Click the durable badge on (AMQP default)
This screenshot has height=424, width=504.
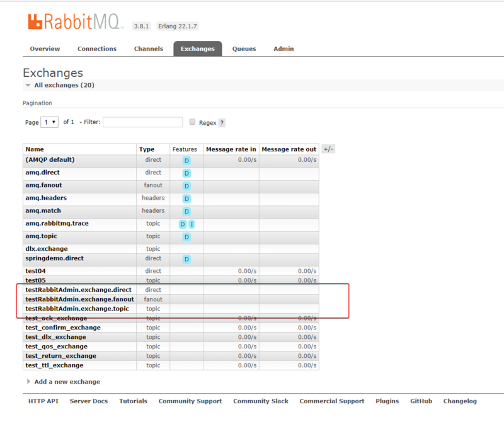pyautogui.click(x=186, y=160)
